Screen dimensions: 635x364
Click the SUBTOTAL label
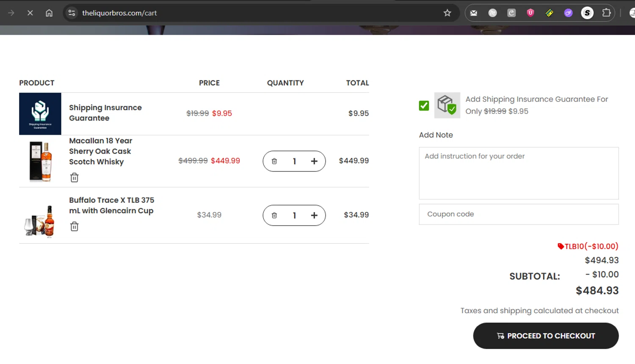(535, 276)
